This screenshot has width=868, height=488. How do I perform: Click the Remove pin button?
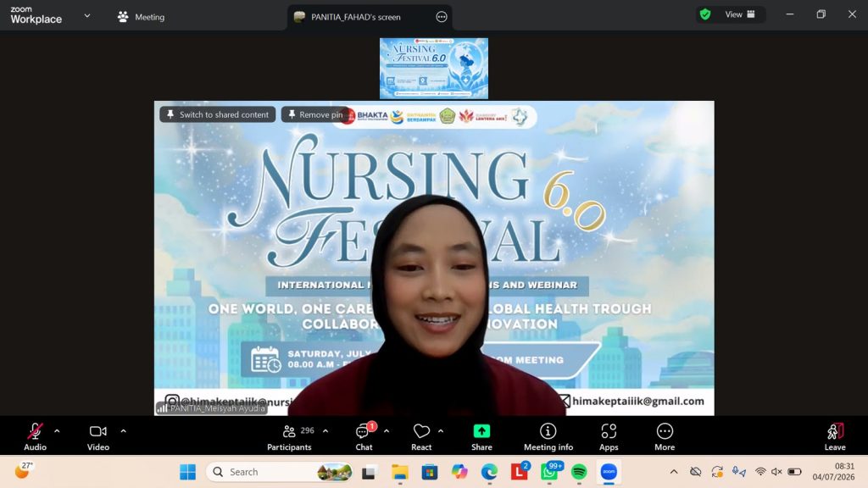[315, 114]
